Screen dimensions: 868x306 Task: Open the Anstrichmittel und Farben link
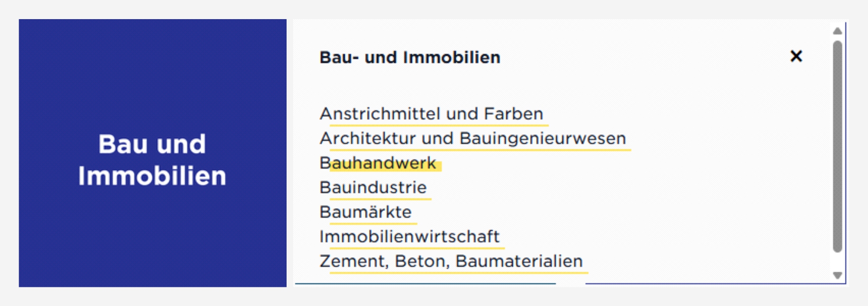(x=431, y=114)
